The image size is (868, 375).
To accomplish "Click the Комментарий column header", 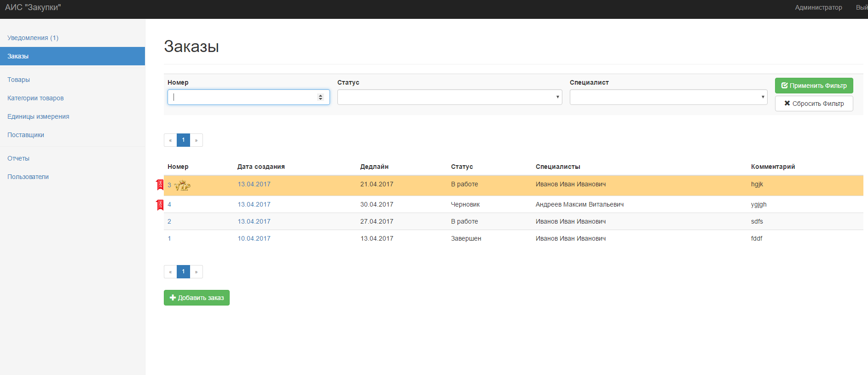I will coord(773,167).
